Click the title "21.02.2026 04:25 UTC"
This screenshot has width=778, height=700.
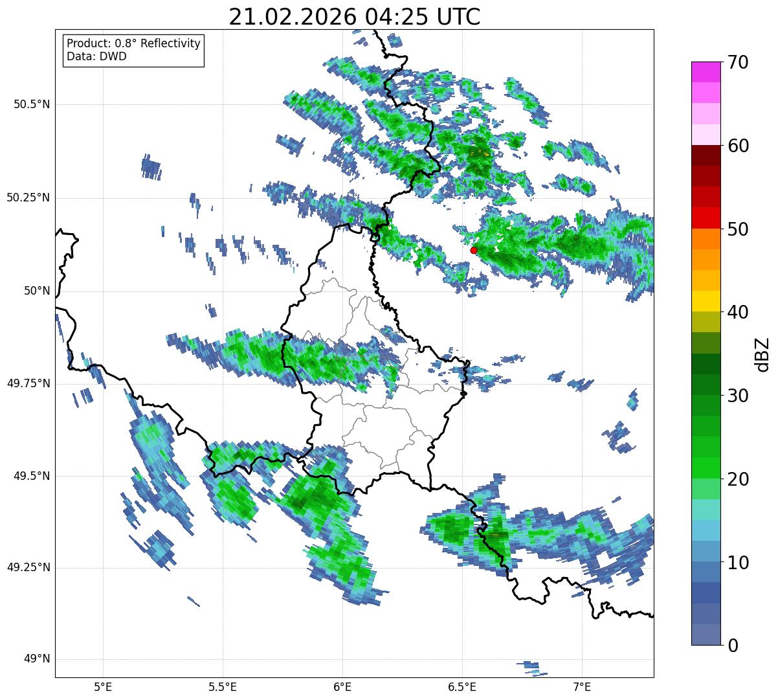tap(355, 16)
